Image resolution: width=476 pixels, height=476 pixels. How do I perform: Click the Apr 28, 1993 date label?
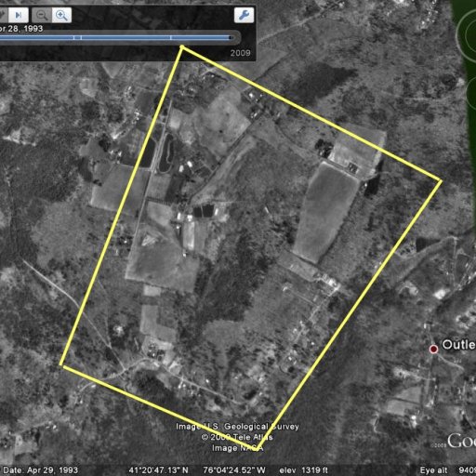[21, 29]
